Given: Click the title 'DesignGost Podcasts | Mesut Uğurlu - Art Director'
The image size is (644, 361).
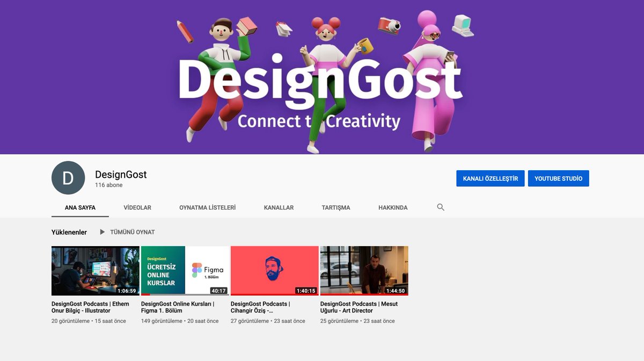Looking at the screenshot, I should (359, 307).
